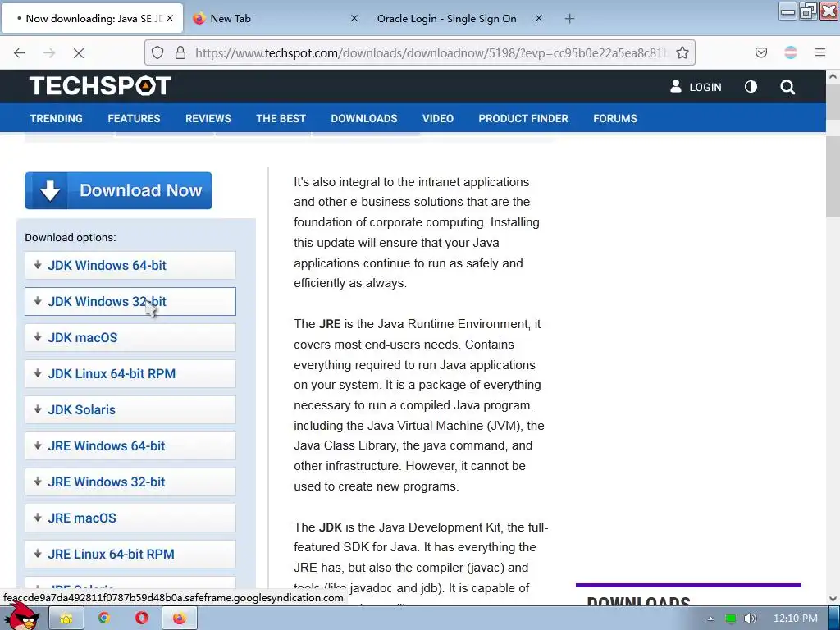
Task: Open file explorer taskbar icon
Action: pyautogui.click(x=66, y=619)
